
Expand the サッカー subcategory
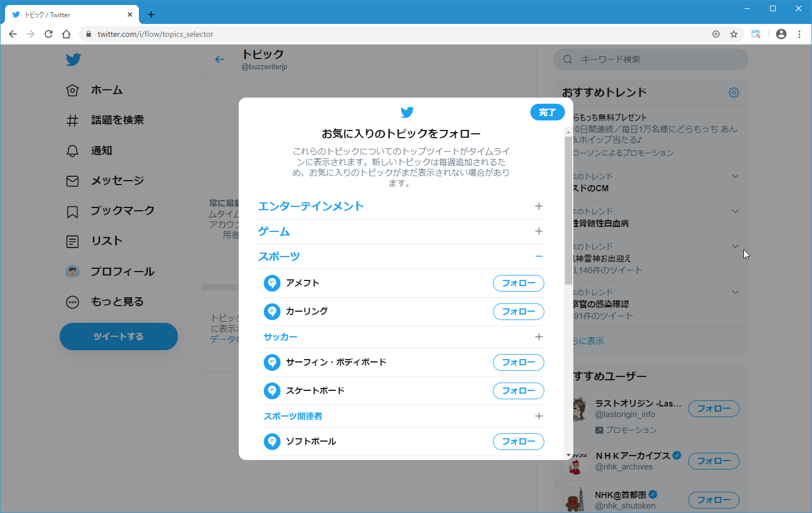click(539, 336)
